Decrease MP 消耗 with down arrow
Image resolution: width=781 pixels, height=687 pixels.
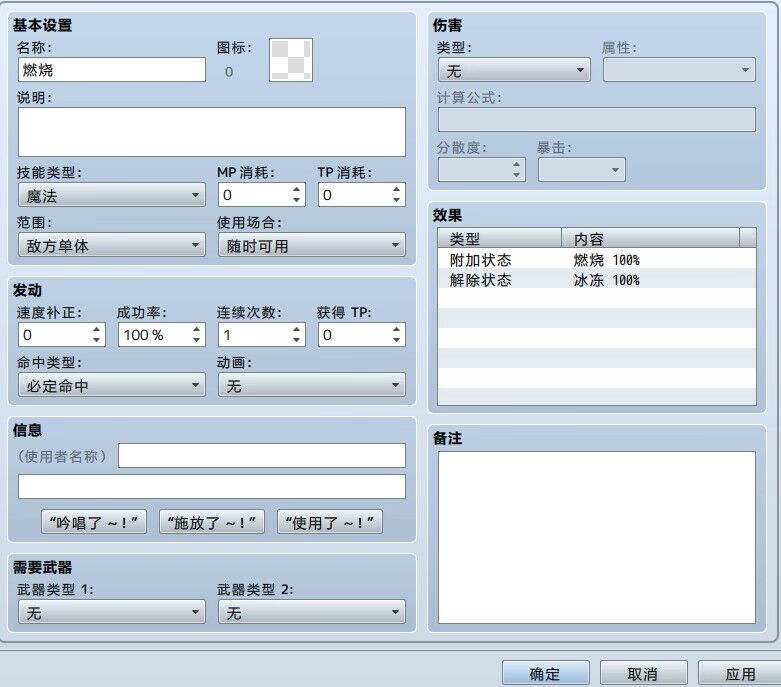[296, 200]
